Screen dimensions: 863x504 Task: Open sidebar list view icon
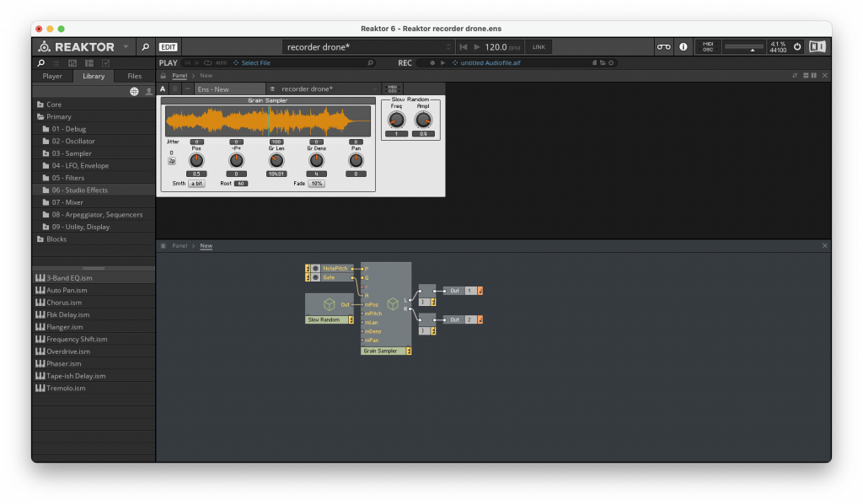coord(56,62)
